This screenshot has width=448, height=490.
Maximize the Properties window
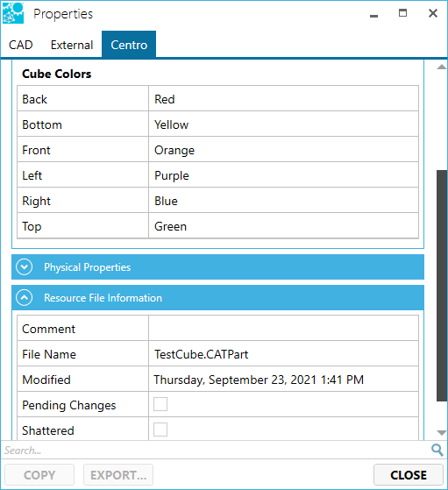coord(402,13)
